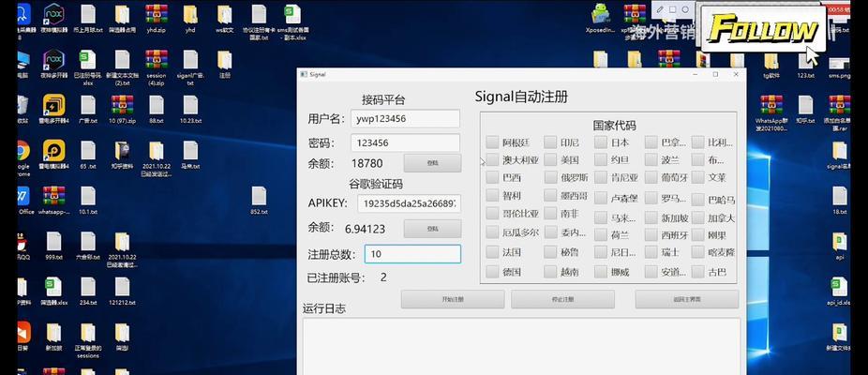Focus the 密码 password field
Image resolution: width=868 pixels, height=375 pixels.
pos(405,142)
